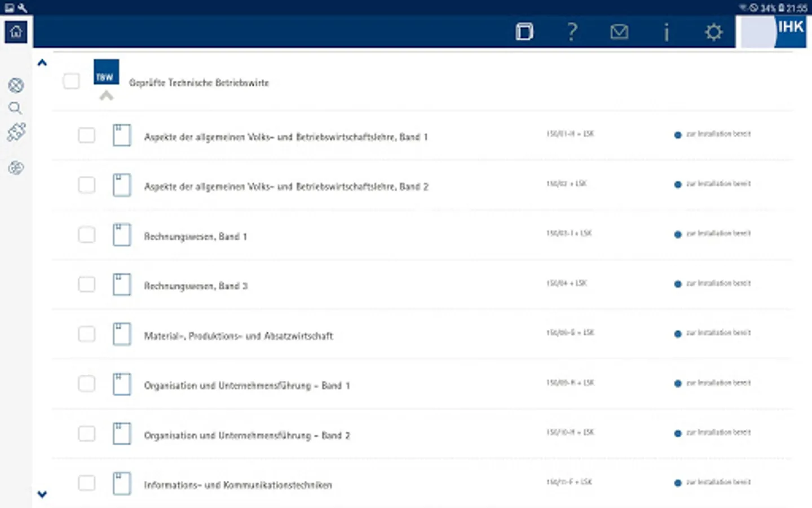
Task: Show the info page
Action: pyautogui.click(x=666, y=32)
